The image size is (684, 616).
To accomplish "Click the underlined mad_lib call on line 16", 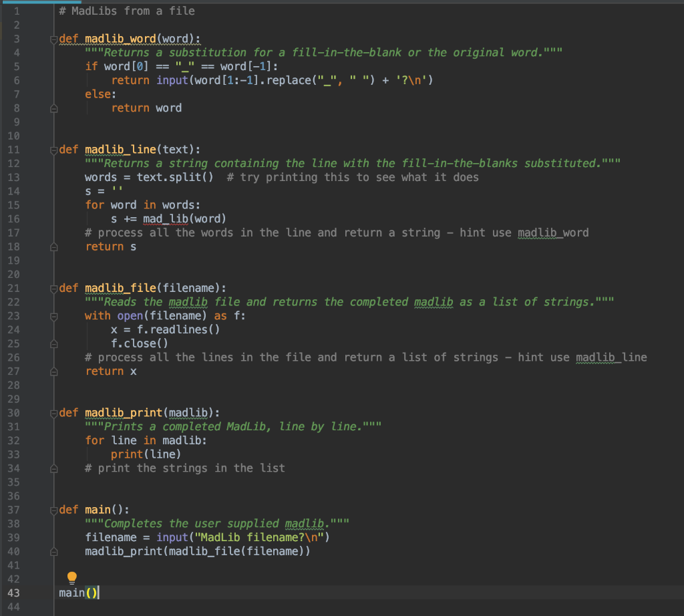I will click(166, 219).
